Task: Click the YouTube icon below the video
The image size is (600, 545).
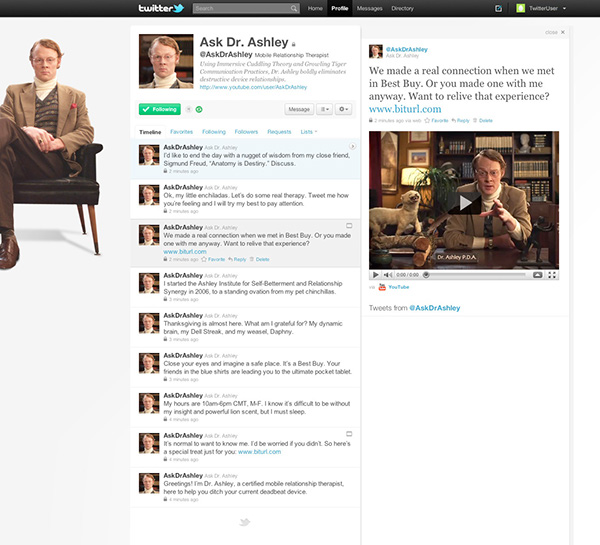Action: click(382, 287)
